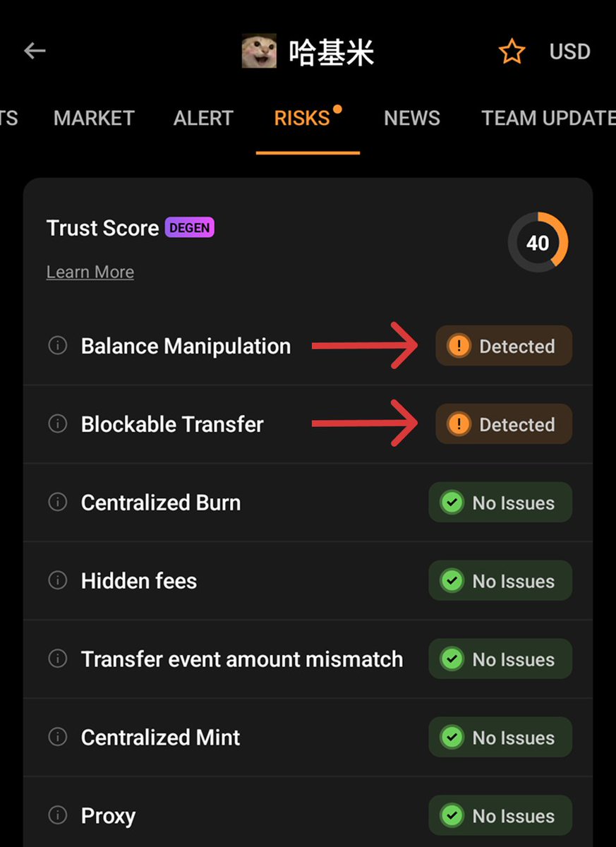Click the Proxy info icon
The image size is (616, 847).
57,815
